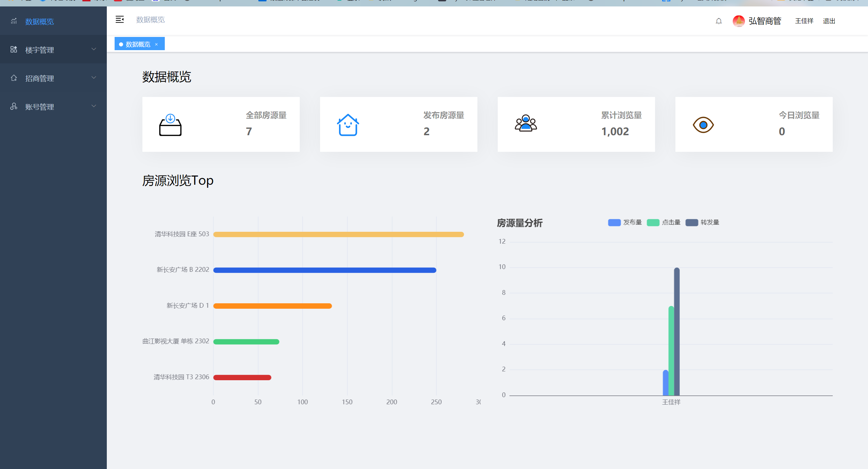Click the 累计浏览量 people icon
This screenshot has height=469, width=868.
click(x=526, y=123)
